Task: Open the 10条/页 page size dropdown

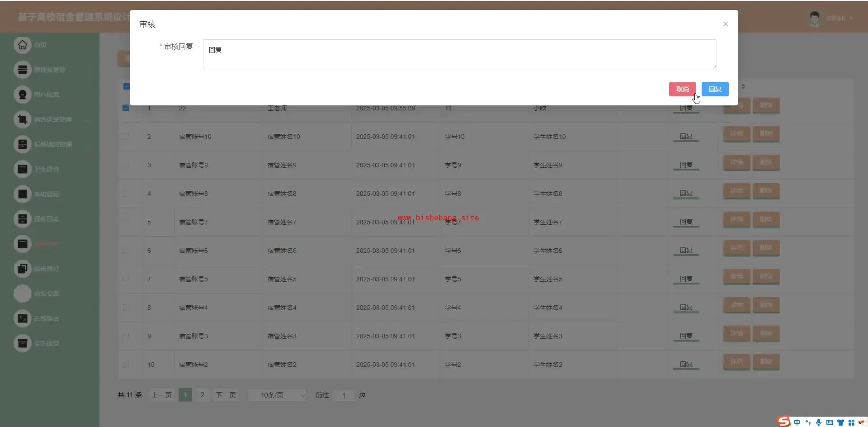Action: pyautogui.click(x=277, y=395)
